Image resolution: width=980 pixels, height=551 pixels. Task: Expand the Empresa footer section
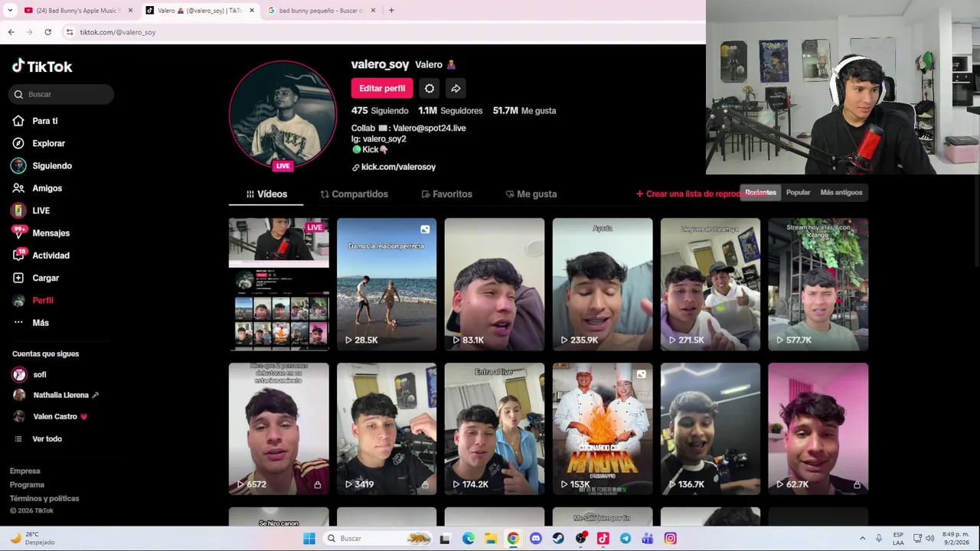(24, 471)
